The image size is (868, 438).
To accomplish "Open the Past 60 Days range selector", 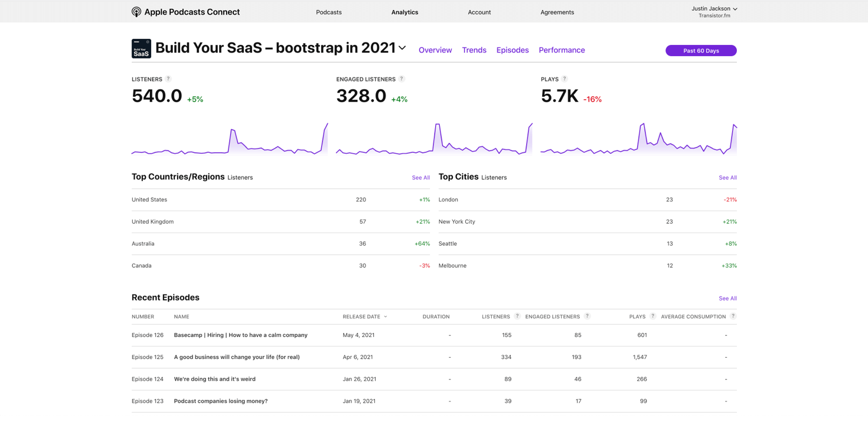I will point(701,51).
